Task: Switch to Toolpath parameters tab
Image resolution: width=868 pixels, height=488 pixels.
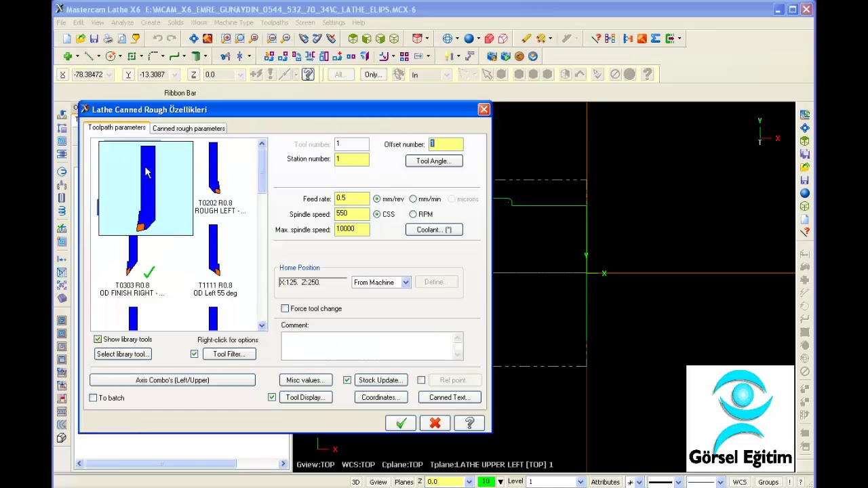Action: click(x=117, y=127)
